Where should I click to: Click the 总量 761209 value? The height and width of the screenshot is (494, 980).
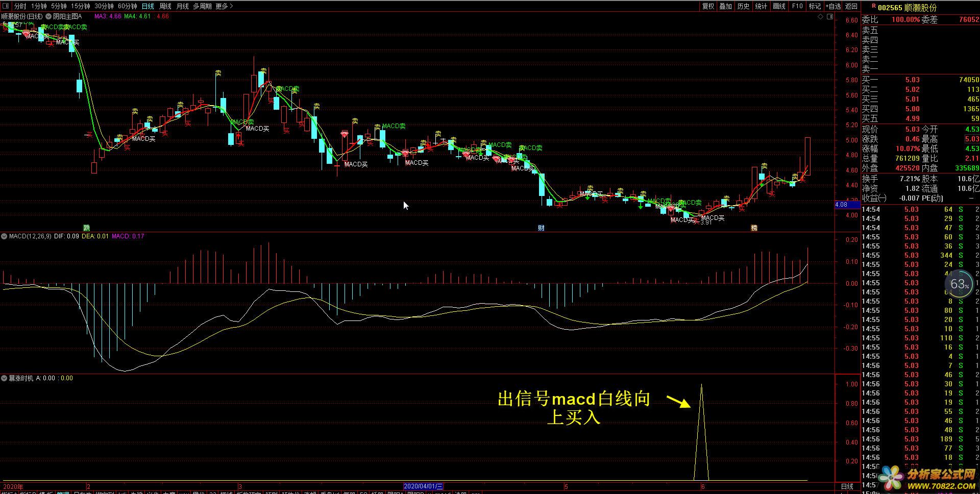click(x=907, y=158)
